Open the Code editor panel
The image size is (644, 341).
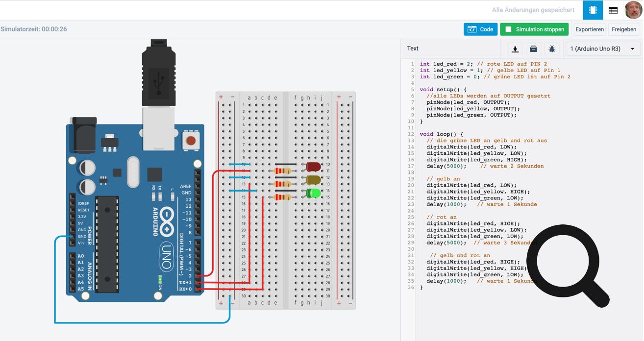click(x=480, y=29)
